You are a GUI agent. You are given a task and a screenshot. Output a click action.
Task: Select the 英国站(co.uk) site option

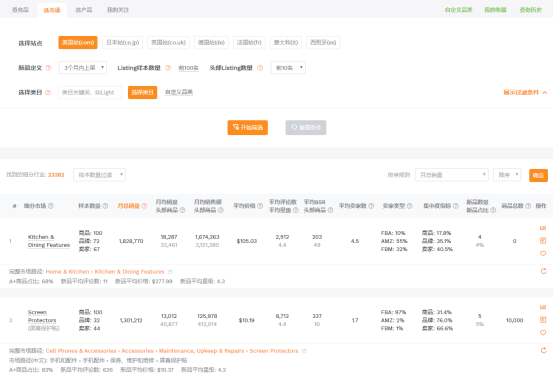(168, 43)
